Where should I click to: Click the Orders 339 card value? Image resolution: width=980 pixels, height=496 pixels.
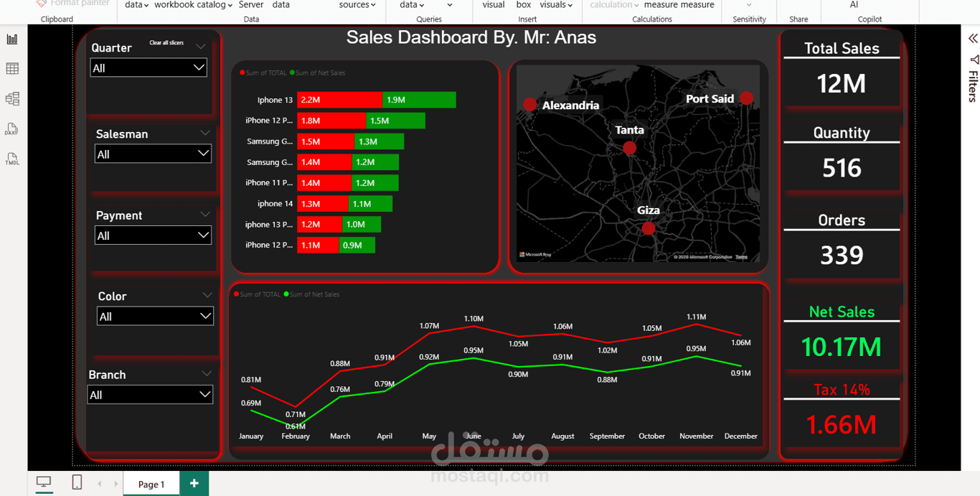(842, 255)
